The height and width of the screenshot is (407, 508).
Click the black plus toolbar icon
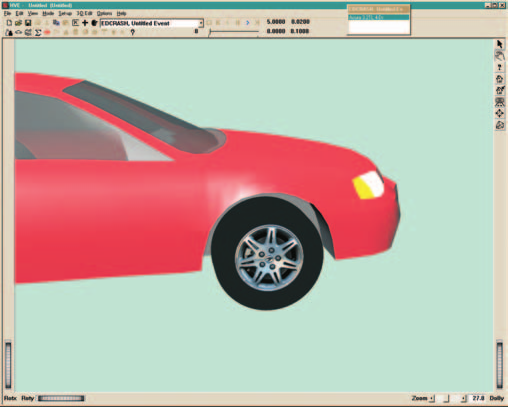[85, 23]
